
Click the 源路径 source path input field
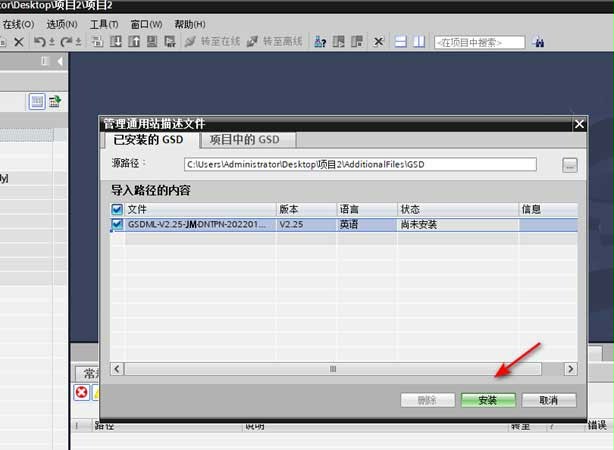360,165
